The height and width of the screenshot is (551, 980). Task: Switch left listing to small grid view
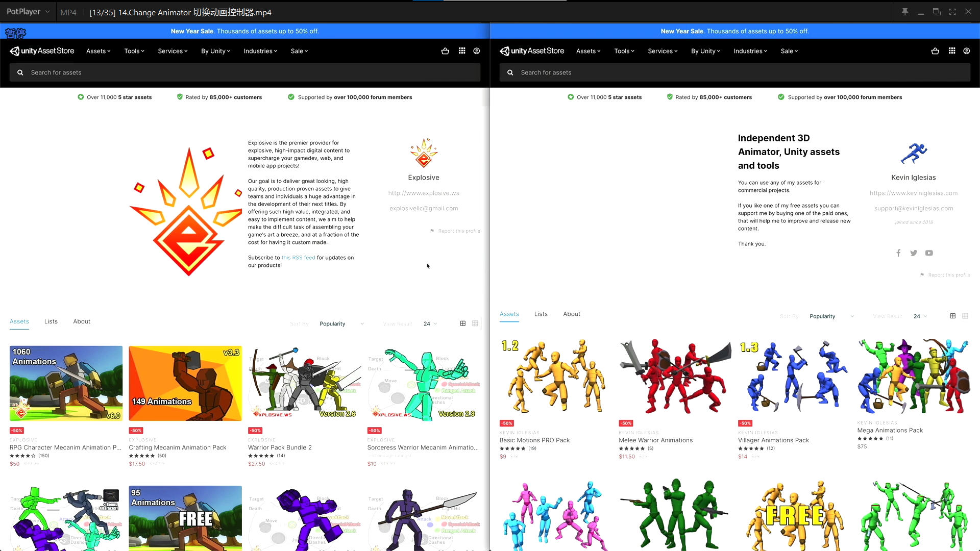click(475, 323)
